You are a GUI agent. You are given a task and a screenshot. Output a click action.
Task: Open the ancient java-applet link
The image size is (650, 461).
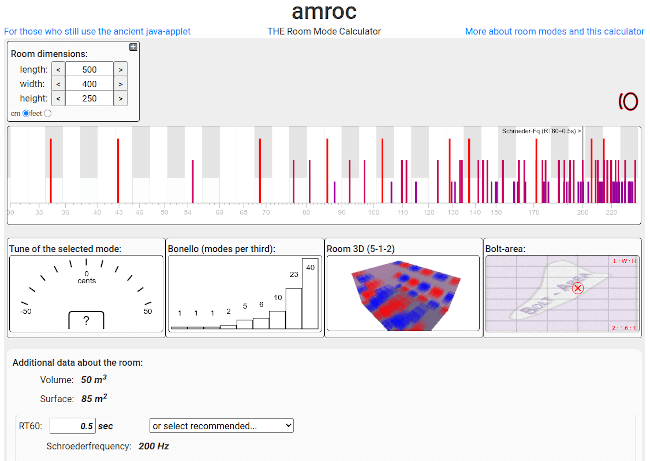point(98,31)
